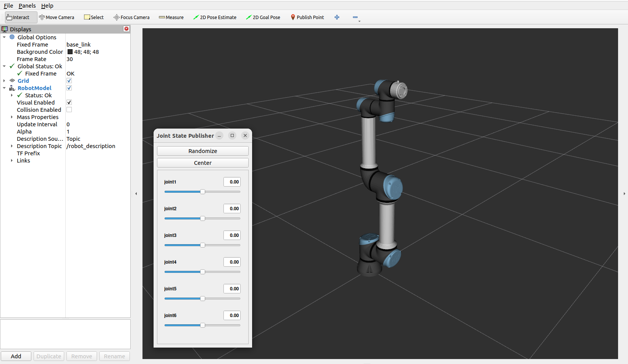Pick the Measure tool

pyautogui.click(x=171, y=17)
